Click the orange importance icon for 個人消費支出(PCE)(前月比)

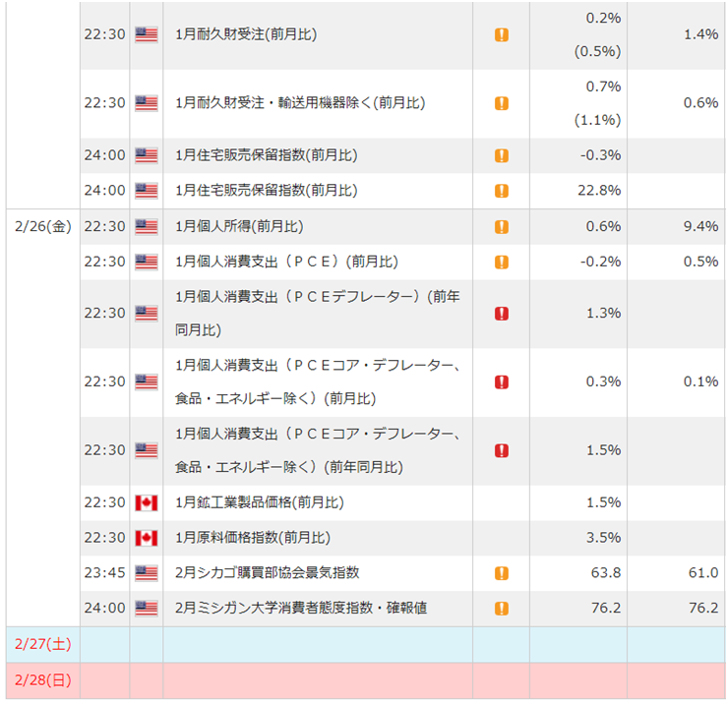click(x=502, y=263)
